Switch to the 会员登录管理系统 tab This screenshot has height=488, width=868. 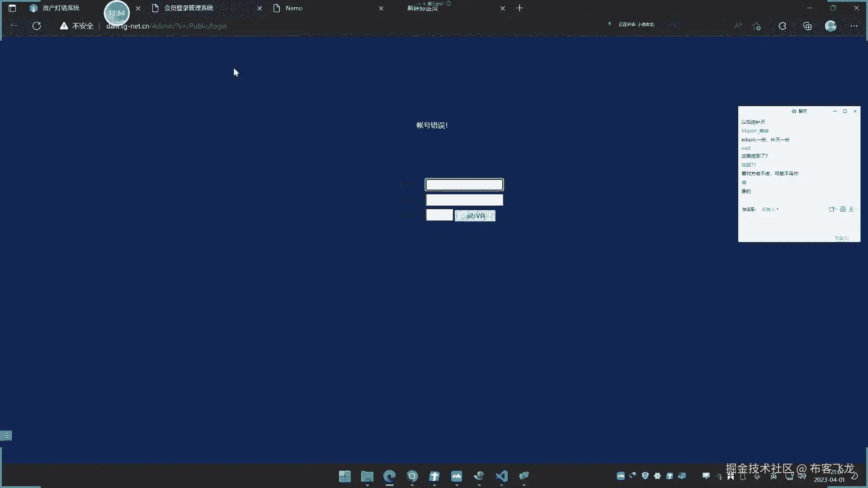coord(189,8)
